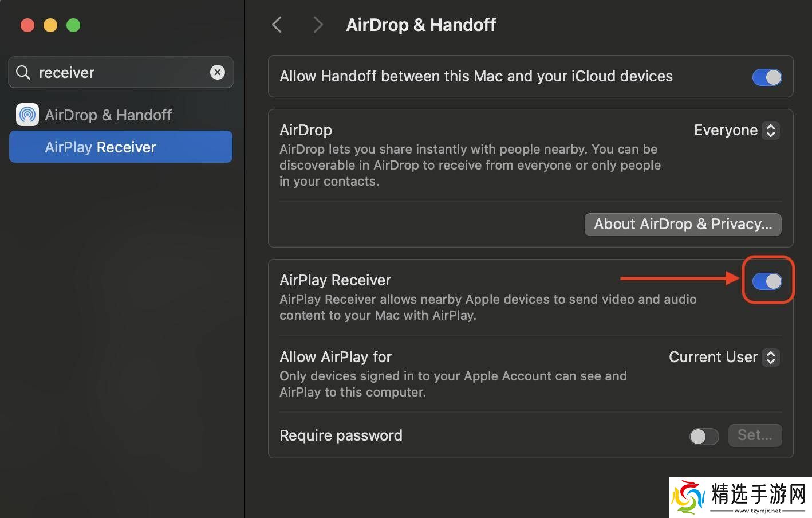Clear the search field with X icon
Image resolution: width=812 pixels, height=518 pixels.
[x=217, y=72]
